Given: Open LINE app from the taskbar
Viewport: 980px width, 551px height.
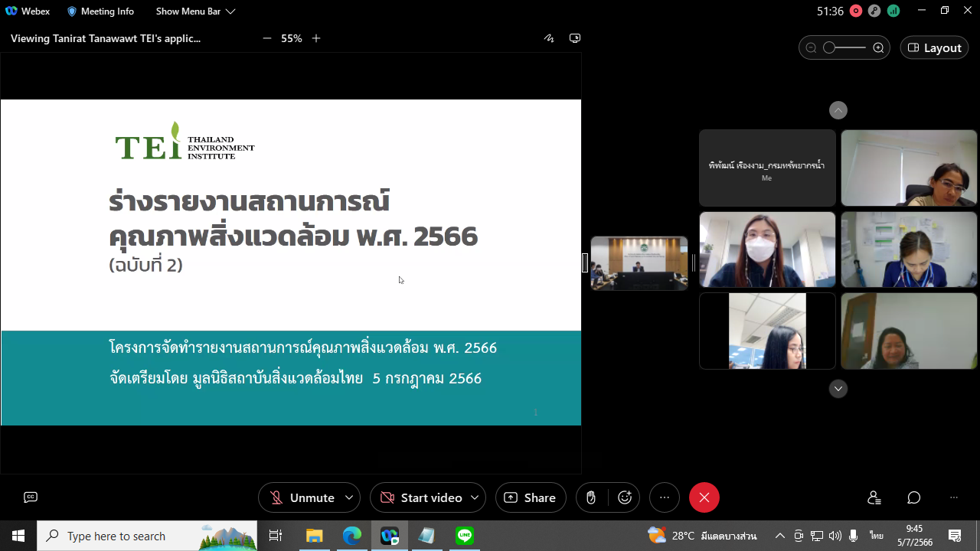Looking at the screenshot, I should pyautogui.click(x=465, y=536).
